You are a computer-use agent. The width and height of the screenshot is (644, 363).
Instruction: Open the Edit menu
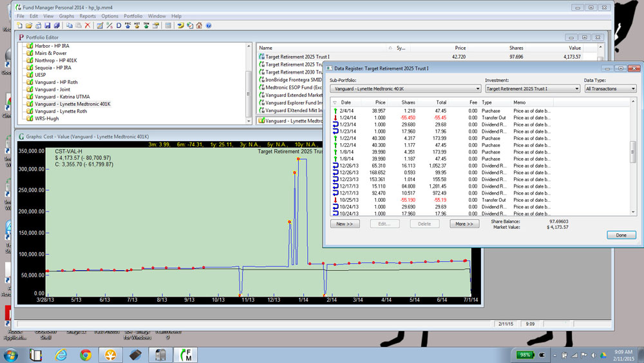[x=33, y=16]
